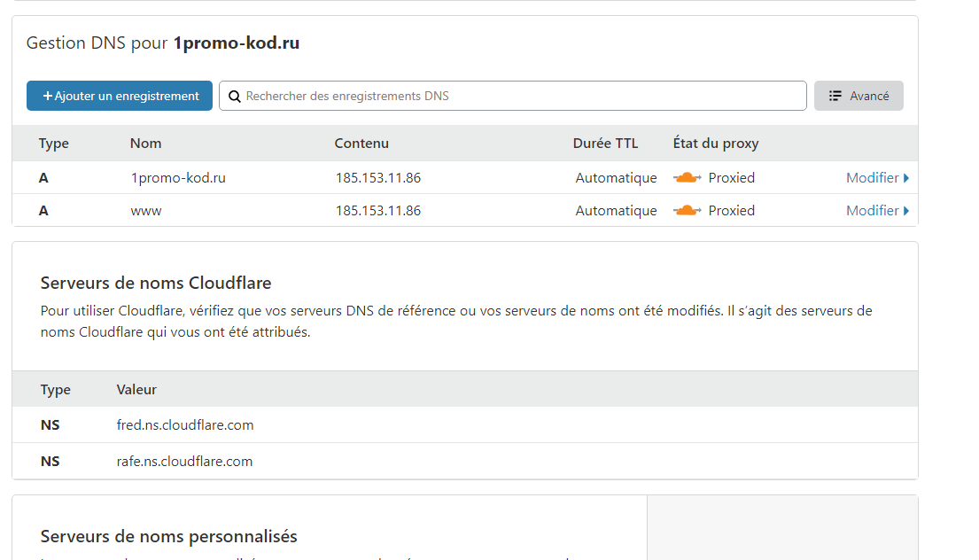Click État du proxy column header
Image resolution: width=979 pixels, height=560 pixels.
[x=716, y=144]
